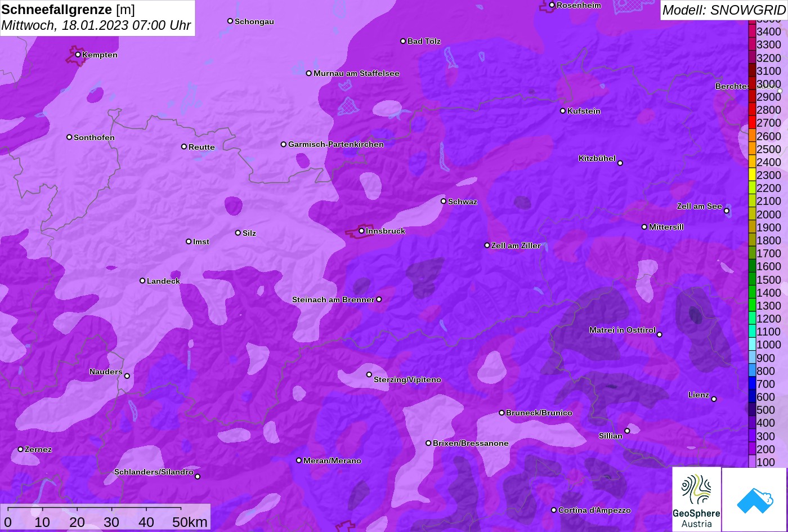The width and height of the screenshot is (788, 532).
Task: Select the Kitzbühel label
Action: [597, 158]
